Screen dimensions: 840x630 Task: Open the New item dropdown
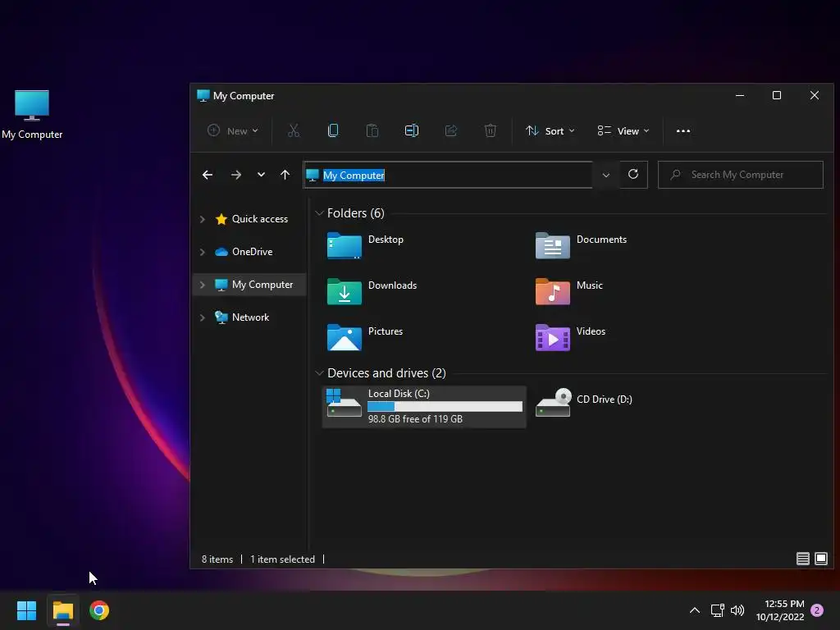(x=233, y=130)
